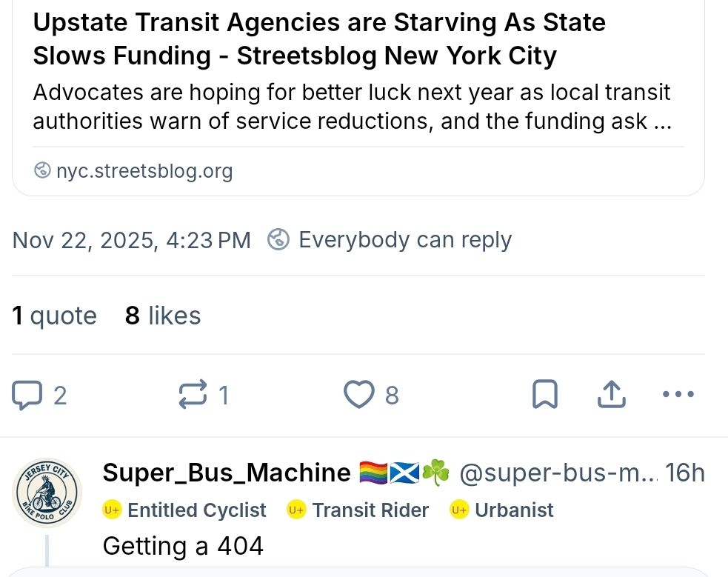
Task: Select the Urbanist badge
Action: [x=503, y=510]
